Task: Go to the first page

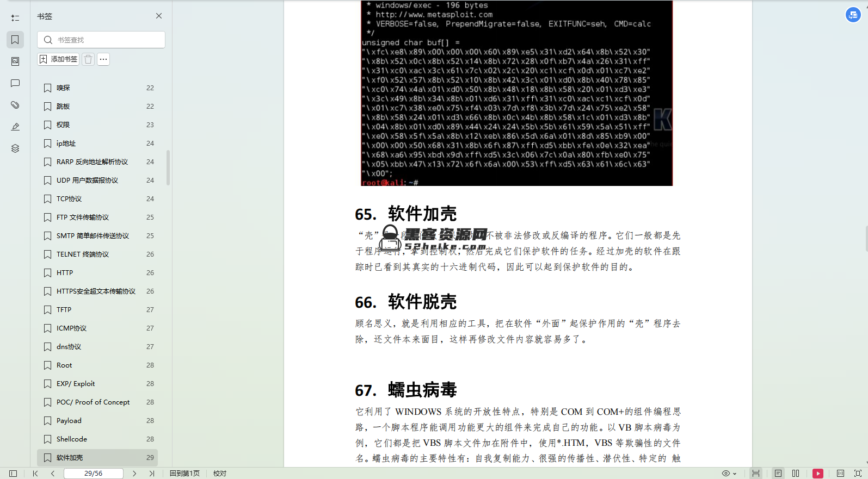Action: click(x=35, y=474)
